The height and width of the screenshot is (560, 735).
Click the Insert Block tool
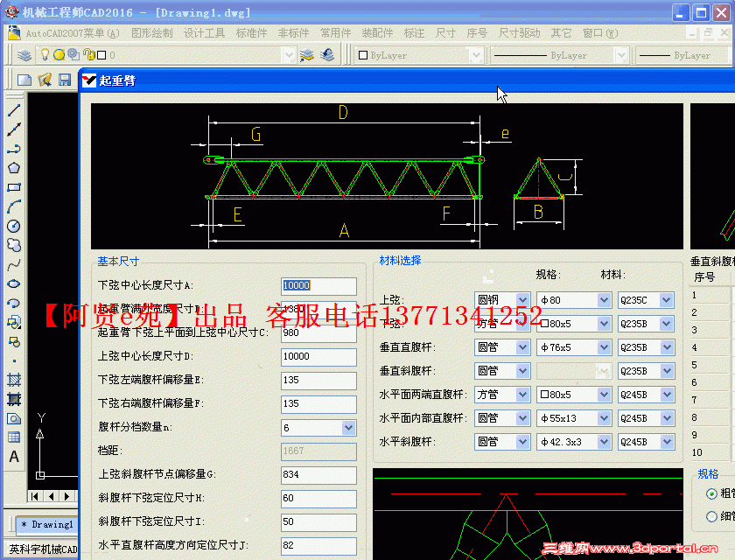tap(14, 322)
